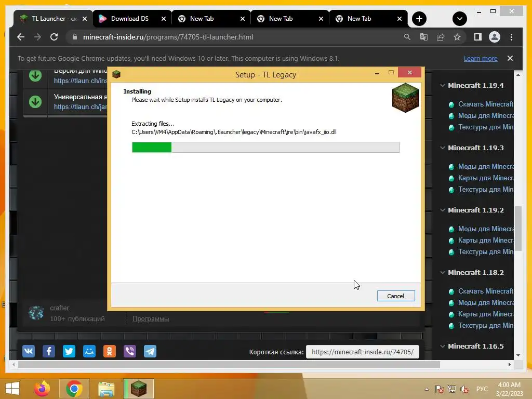Open the crafter author link
The height and width of the screenshot is (399, 532).
point(59,308)
